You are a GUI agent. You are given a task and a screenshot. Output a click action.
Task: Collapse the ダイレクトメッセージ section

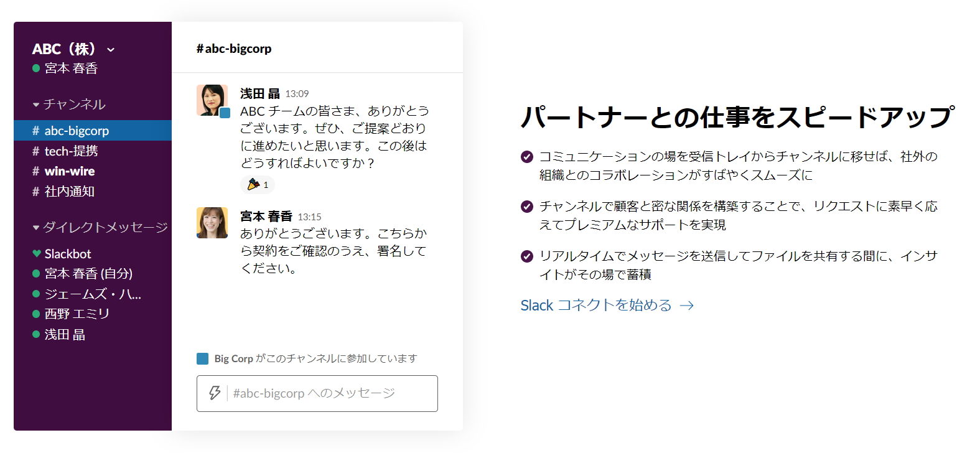click(35, 228)
